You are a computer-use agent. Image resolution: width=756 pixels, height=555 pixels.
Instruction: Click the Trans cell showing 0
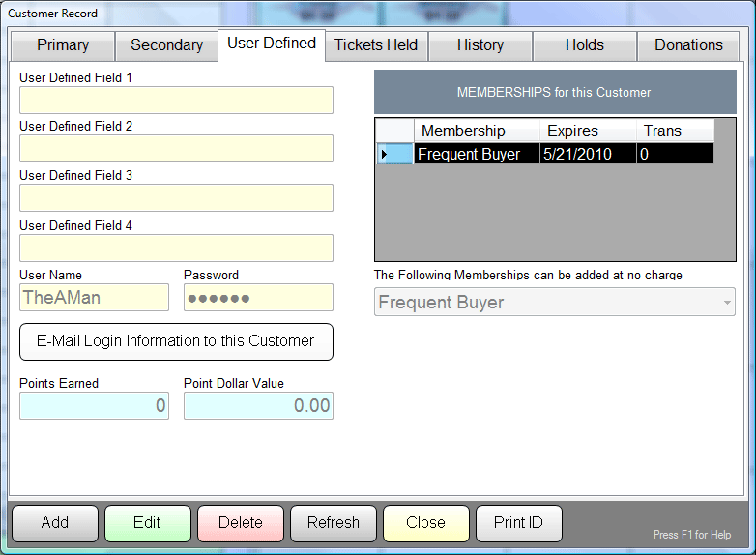675,154
